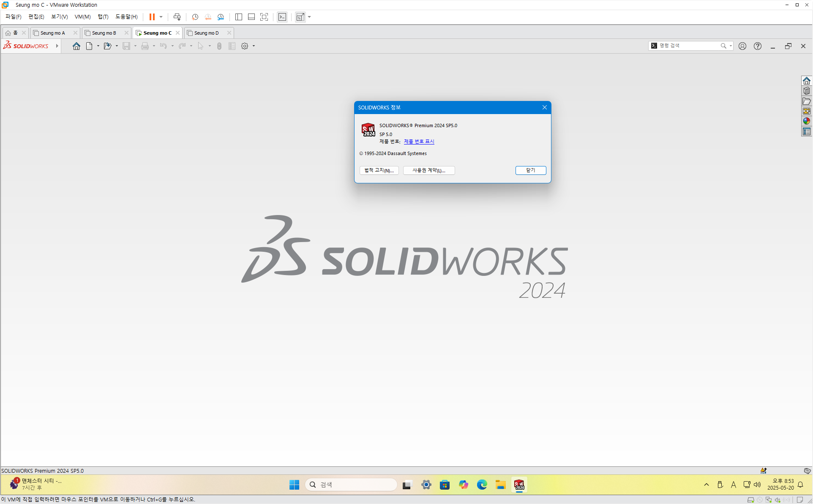The height and width of the screenshot is (504, 813).
Task: Open the VM(M) menu in VMware
Action: [x=82, y=17]
